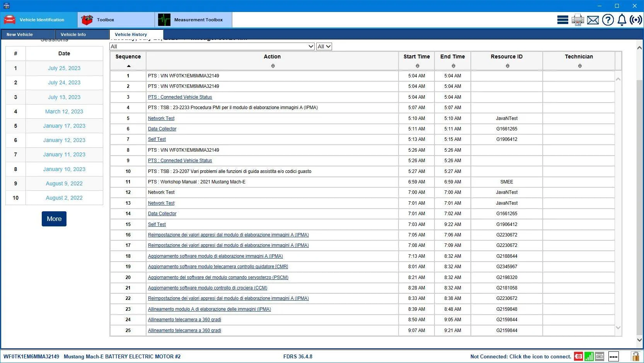This screenshot has width=644, height=363.
Task: Click TSB 23-2233 action text in sequence 4
Action: 233,108
